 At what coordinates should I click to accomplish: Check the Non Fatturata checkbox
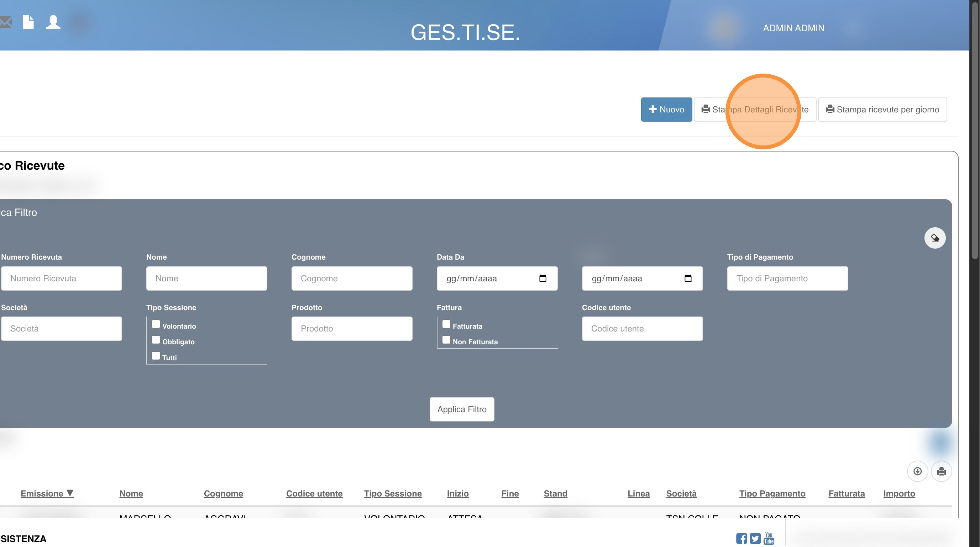[x=446, y=340]
